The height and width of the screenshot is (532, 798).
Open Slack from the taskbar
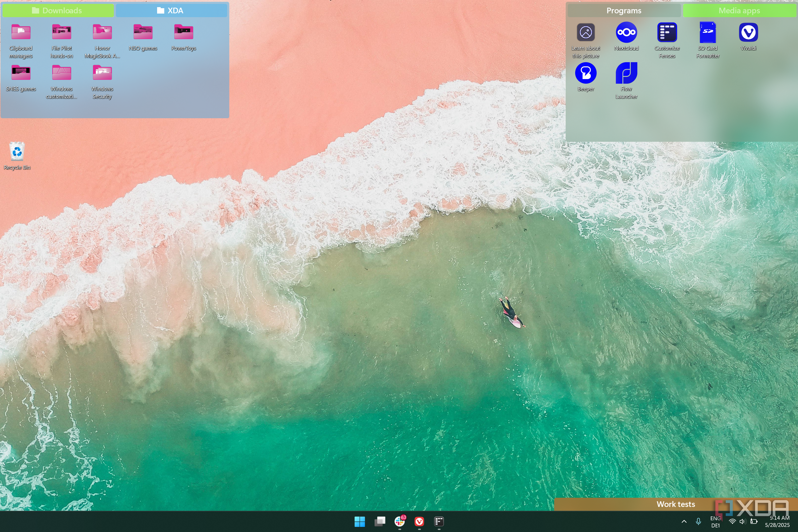(x=399, y=522)
